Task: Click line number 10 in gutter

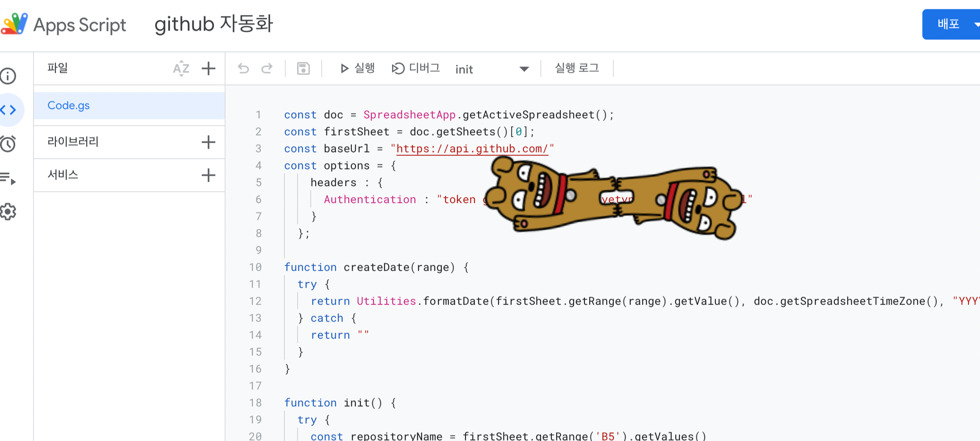Action: tap(255, 267)
